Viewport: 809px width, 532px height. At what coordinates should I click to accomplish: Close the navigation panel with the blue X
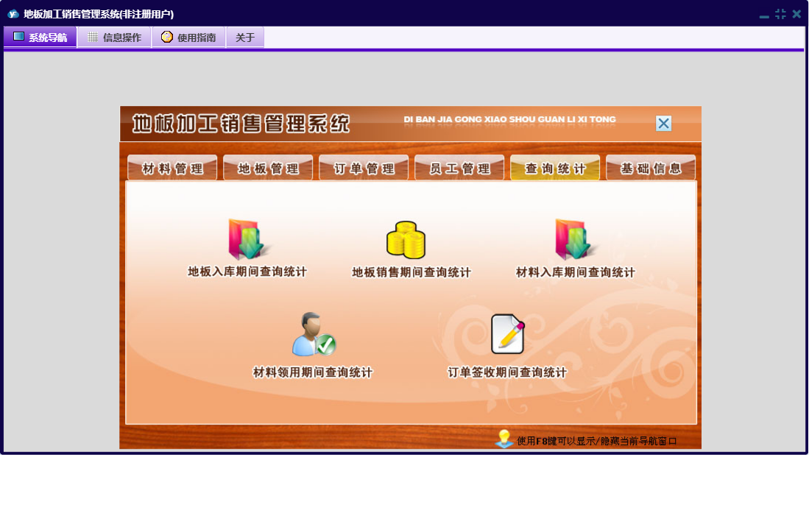click(663, 124)
